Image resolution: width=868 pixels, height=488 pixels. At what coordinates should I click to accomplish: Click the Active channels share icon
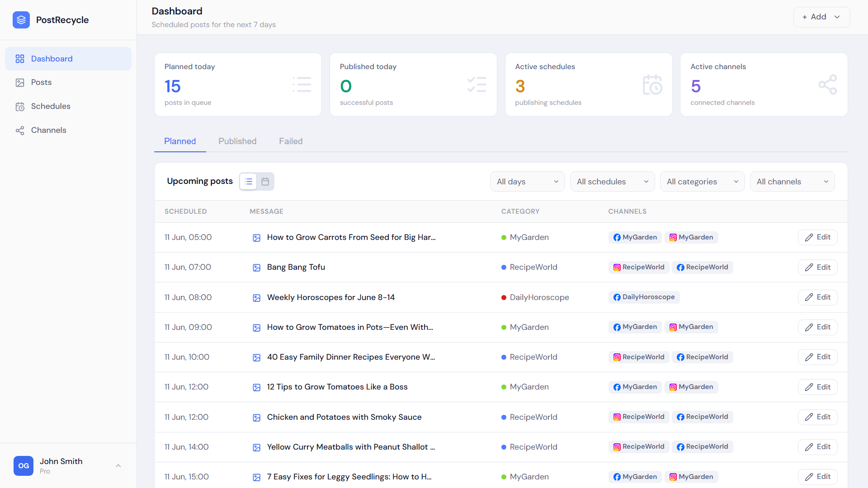click(x=828, y=84)
